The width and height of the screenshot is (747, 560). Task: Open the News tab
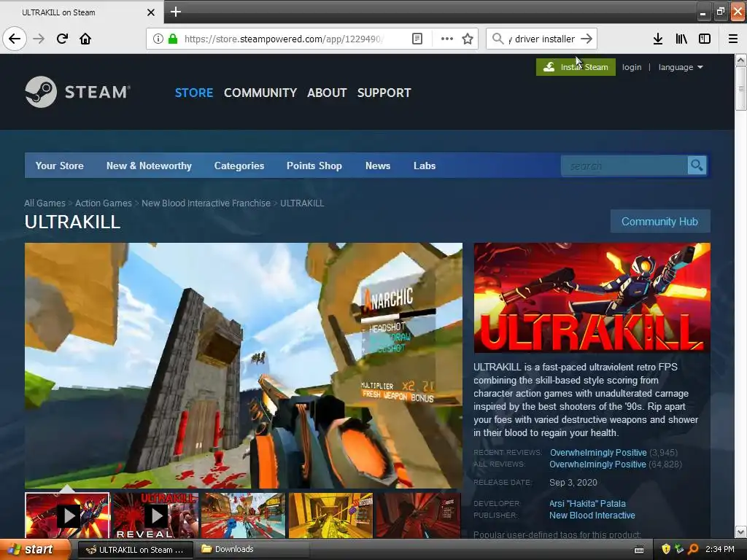click(378, 166)
